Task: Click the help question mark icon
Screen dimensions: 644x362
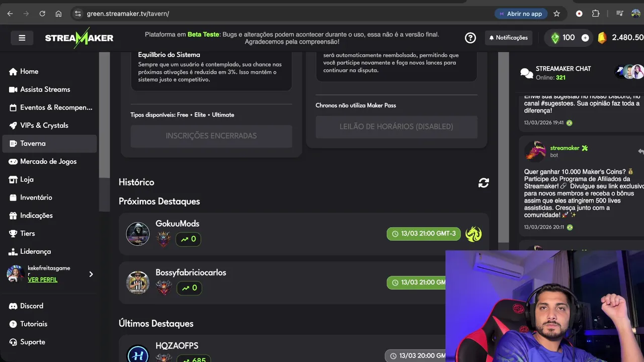Action: pos(470,38)
